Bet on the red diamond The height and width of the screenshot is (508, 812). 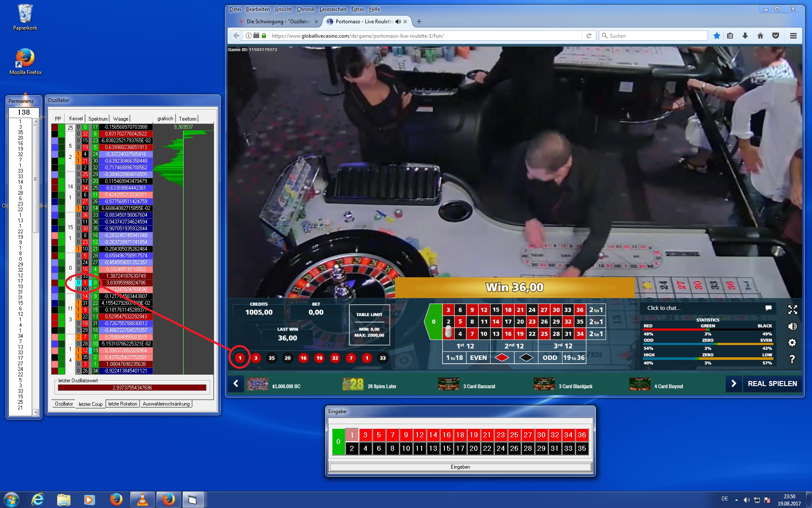click(x=502, y=358)
